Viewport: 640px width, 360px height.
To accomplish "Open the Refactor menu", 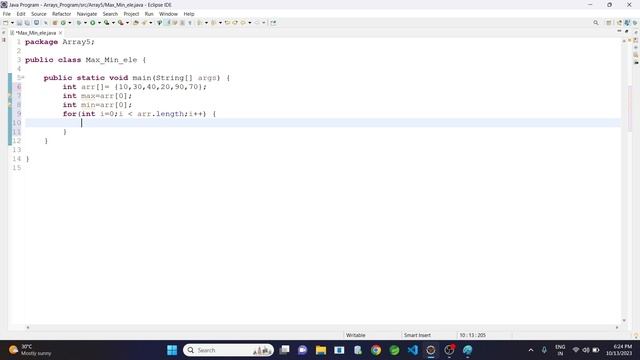I will 62,14.
